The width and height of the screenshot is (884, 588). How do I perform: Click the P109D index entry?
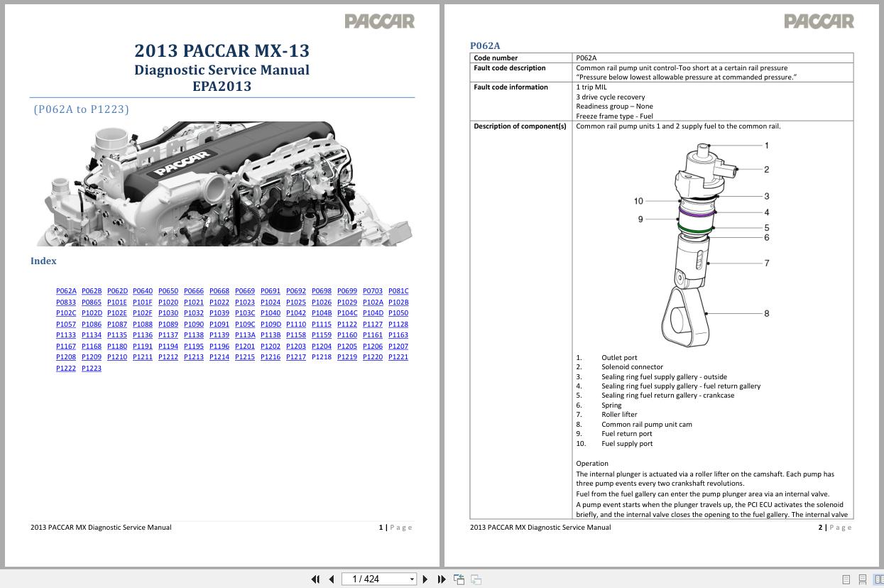pos(271,325)
